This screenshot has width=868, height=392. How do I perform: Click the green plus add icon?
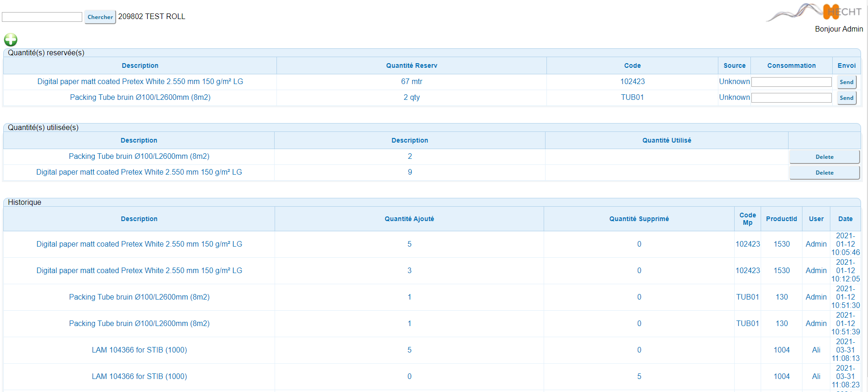[11, 40]
